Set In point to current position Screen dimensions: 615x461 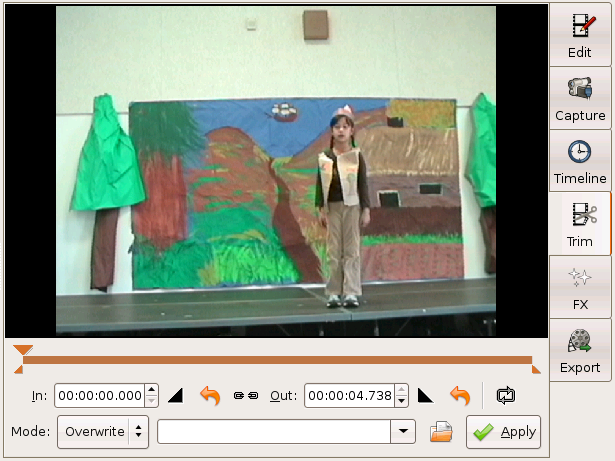click(x=176, y=395)
